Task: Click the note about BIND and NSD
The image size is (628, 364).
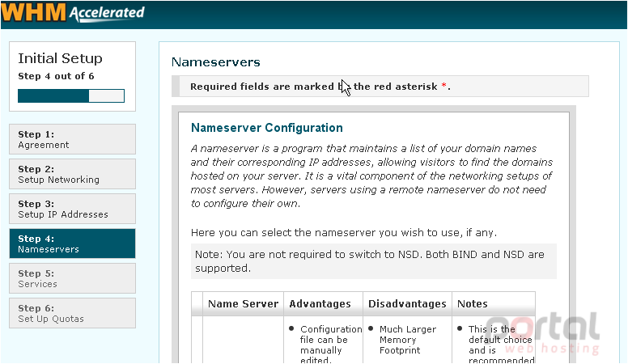Action: [x=374, y=261]
